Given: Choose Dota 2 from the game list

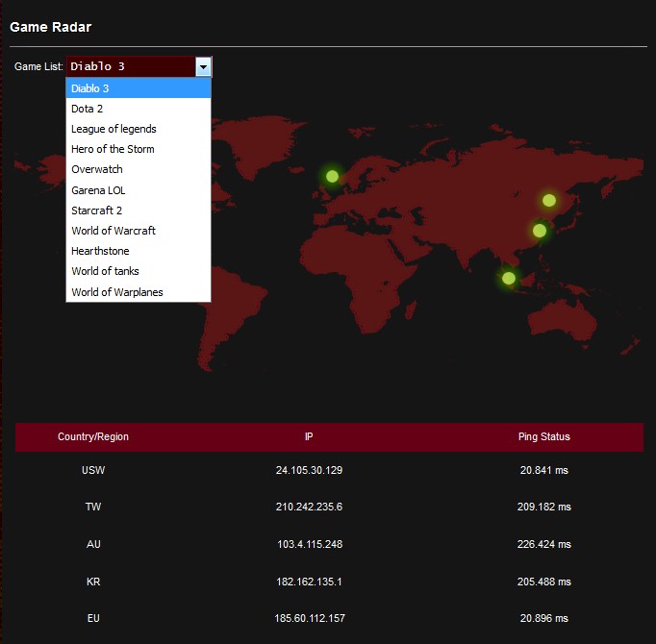Looking at the screenshot, I should 139,109.
